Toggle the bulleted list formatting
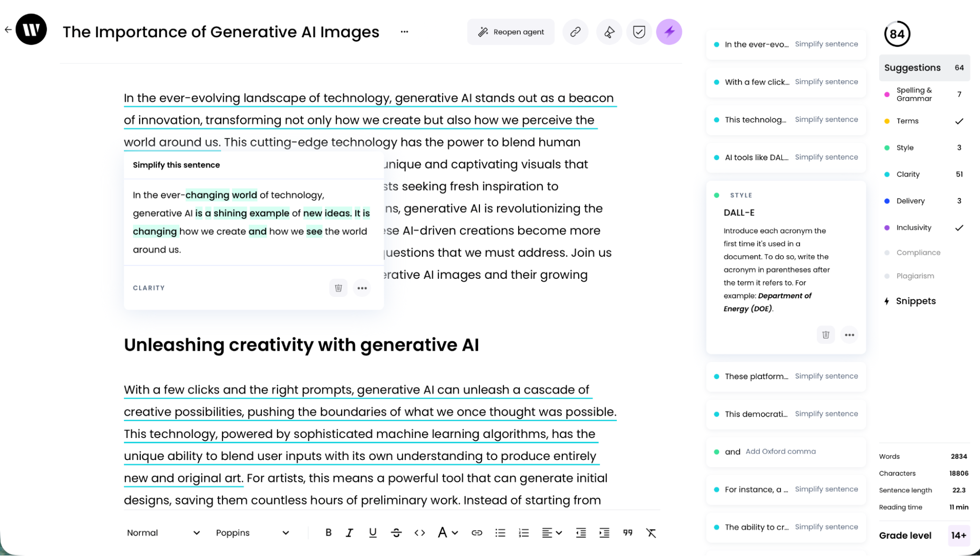The height and width of the screenshot is (556, 980). [500, 532]
